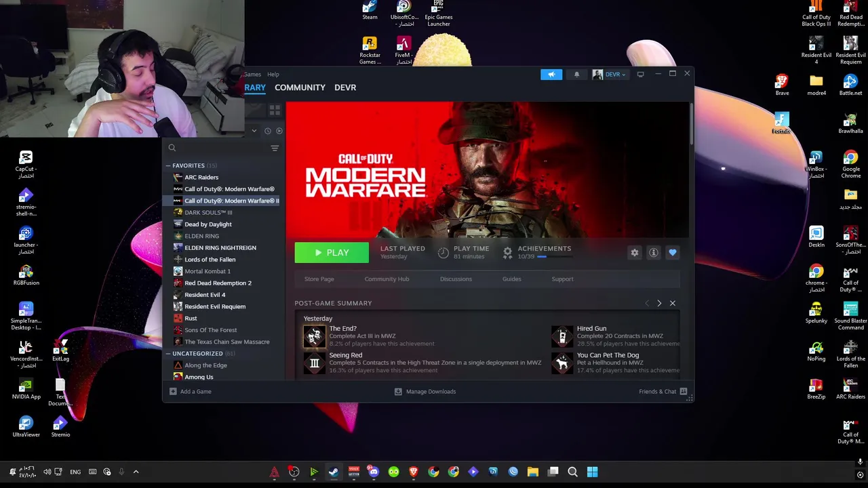The image size is (868, 488).
Task: Switch library to grid collections view
Action: click(x=275, y=110)
